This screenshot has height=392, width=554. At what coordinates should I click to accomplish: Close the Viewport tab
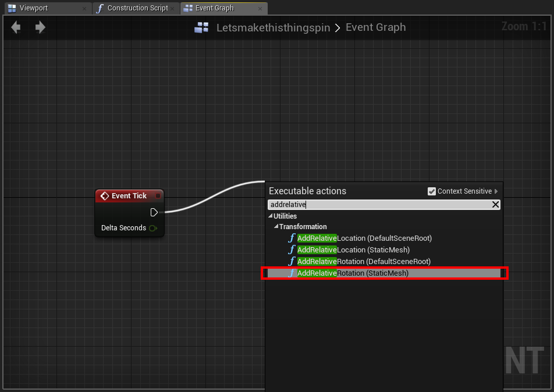coord(84,9)
